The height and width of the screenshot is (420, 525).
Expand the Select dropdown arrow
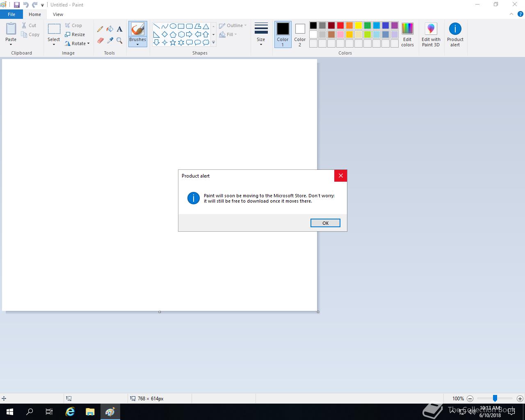point(54,44)
